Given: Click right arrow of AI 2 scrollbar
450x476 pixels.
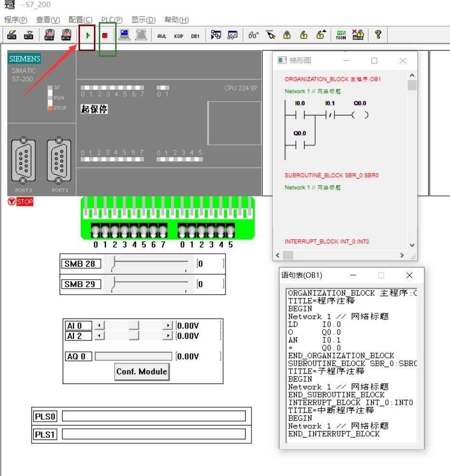Looking at the screenshot, I should pyautogui.click(x=168, y=336).
